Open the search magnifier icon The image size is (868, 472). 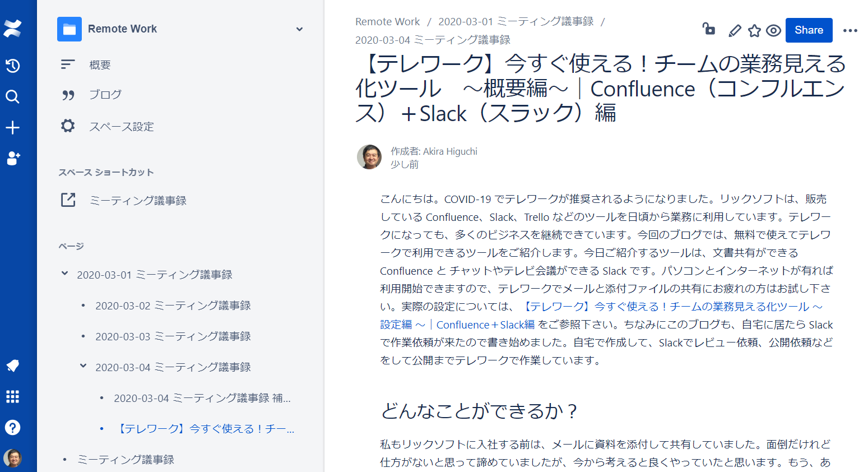click(x=12, y=96)
